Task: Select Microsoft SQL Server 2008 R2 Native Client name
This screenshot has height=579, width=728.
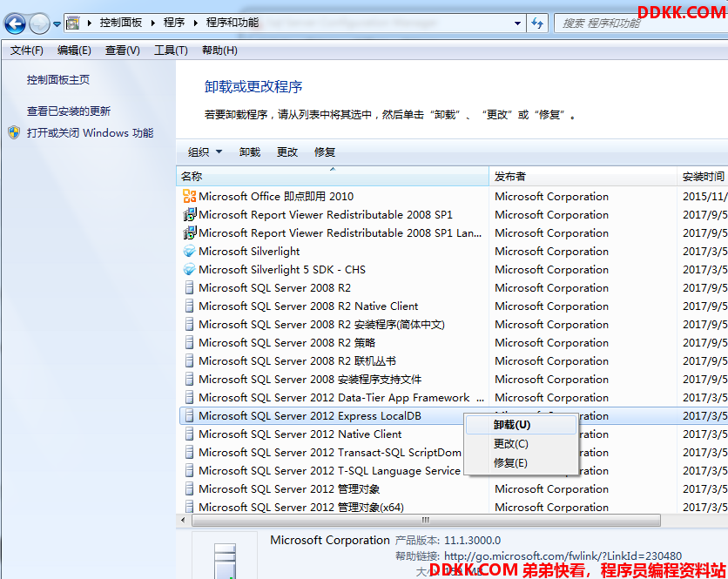Action: point(308,306)
